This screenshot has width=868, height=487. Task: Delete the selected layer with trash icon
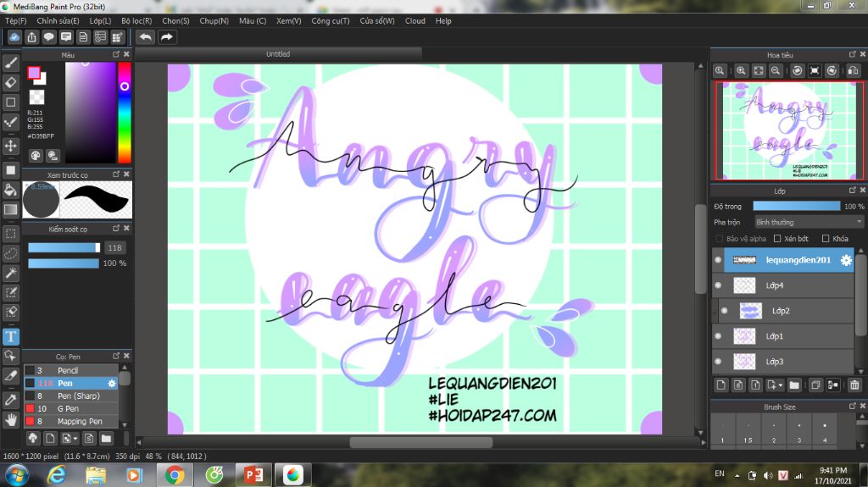[x=854, y=385]
